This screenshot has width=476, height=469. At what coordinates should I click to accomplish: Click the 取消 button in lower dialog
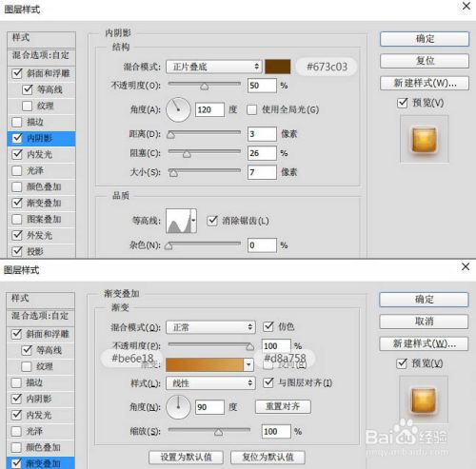click(424, 322)
